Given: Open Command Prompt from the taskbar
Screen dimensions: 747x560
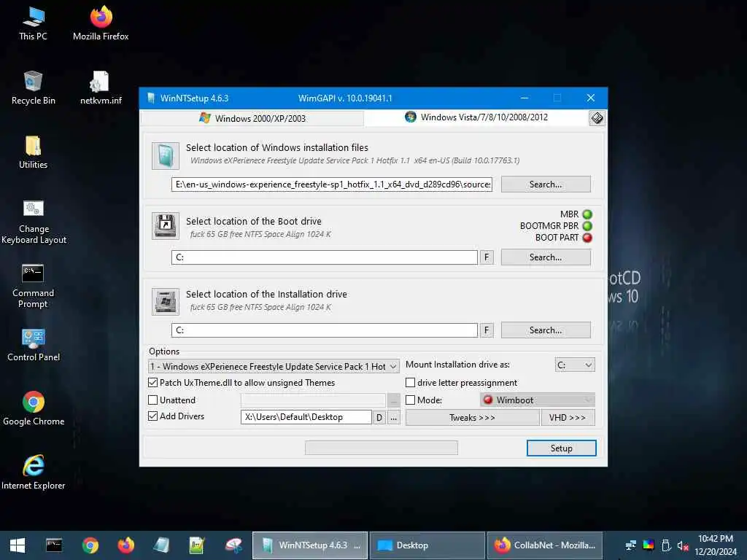Looking at the screenshot, I should pos(54,545).
